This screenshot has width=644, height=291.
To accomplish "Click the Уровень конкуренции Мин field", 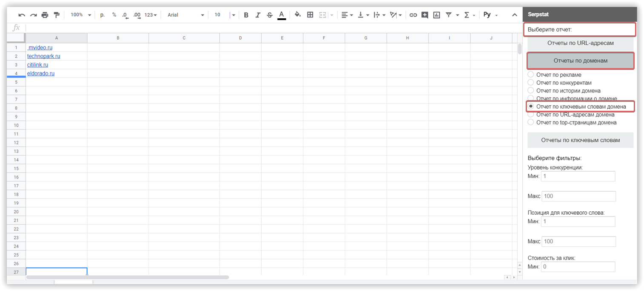I will coord(578,176).
